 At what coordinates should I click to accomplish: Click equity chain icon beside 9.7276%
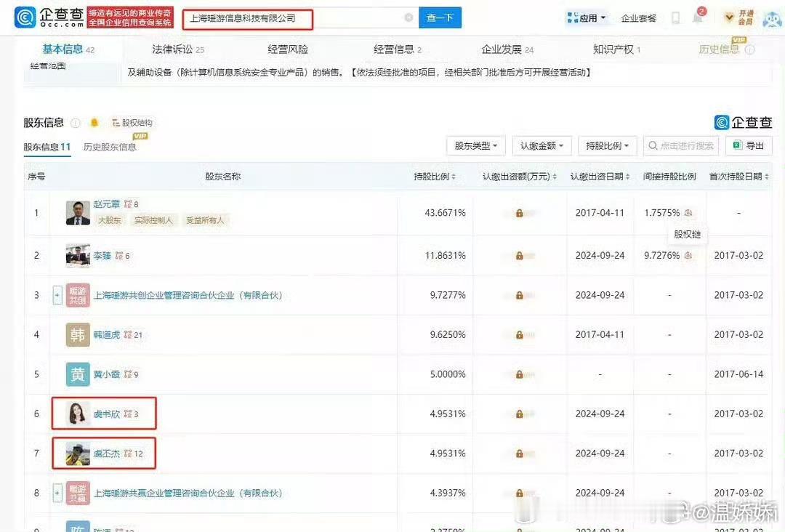pos(688,255)
